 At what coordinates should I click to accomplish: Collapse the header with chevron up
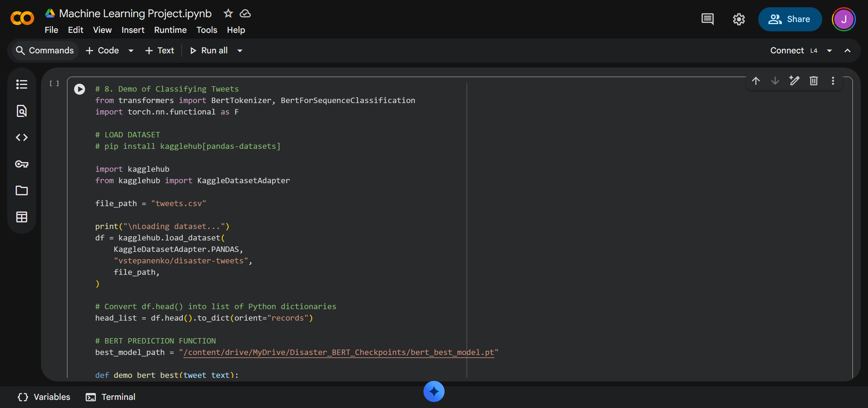847,51
